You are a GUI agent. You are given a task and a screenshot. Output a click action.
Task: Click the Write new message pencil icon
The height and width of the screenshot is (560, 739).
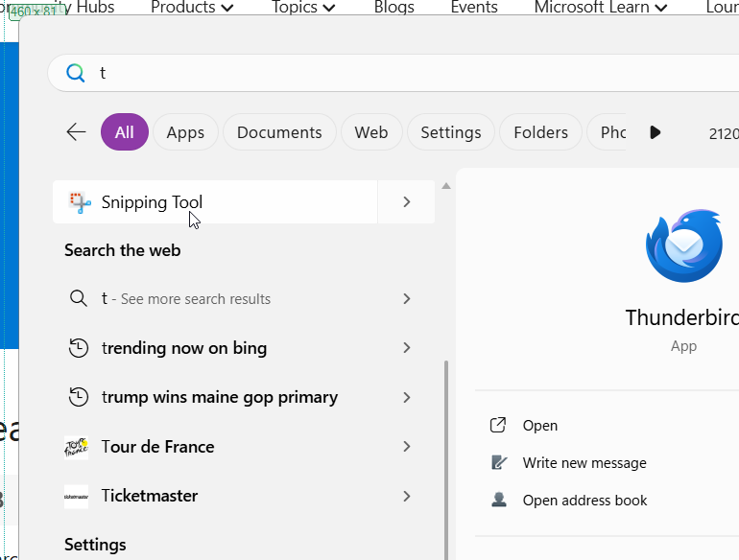click(x=499, y=462)
